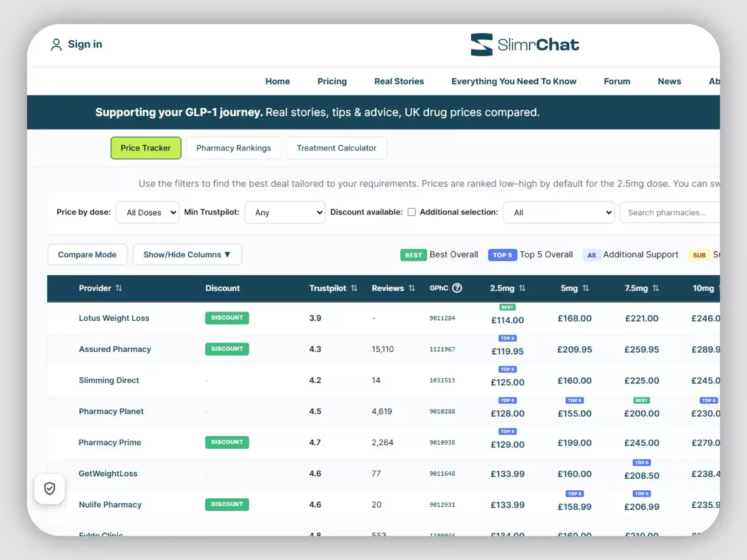This screenshot has height=560, width=747.
Task: Open the Price by dose All Doses dropdown
Action: click(x=148, y=212)
